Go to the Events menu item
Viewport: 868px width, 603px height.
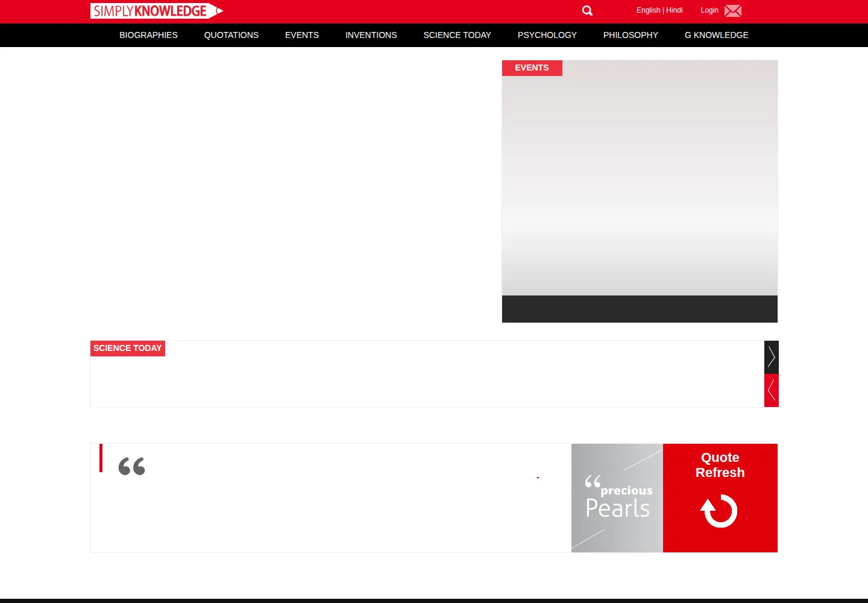(x=302, y=35)
